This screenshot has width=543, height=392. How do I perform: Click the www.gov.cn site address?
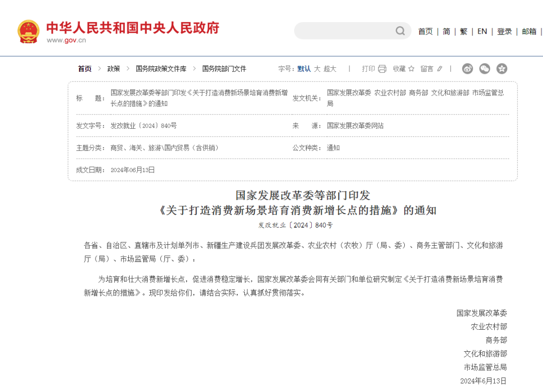[x=66, y=40]
